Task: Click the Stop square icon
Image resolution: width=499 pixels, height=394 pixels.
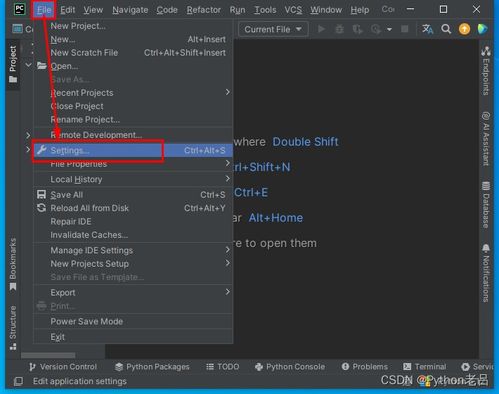Action: (405, 29)
